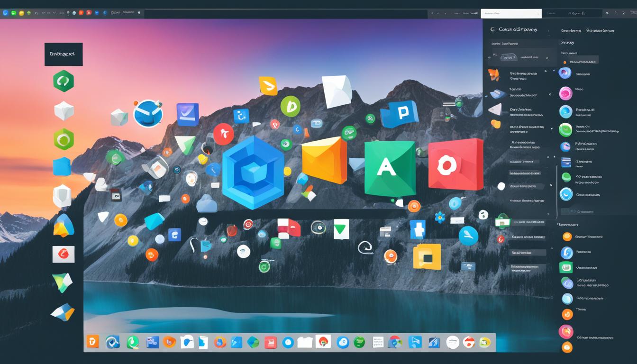
Task: Click the dark label box above left icon column
Action: point(64,54)
